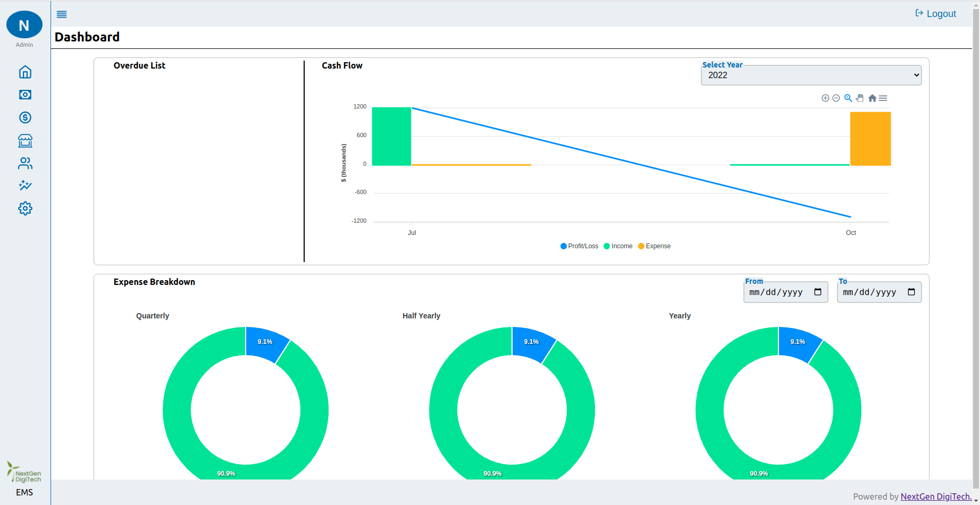Click the Dashboard page heading
This screenshot has height=505, width=980.
coord(87,37)
